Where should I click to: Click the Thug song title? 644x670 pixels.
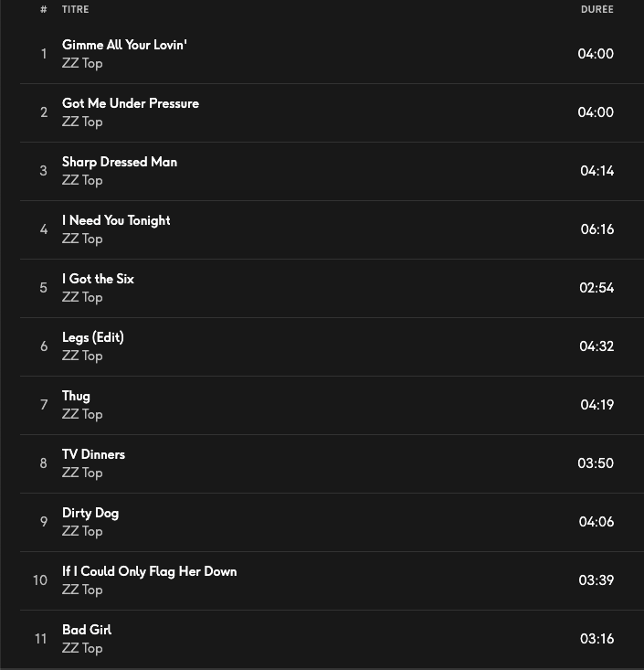click(x=76, y=396)
